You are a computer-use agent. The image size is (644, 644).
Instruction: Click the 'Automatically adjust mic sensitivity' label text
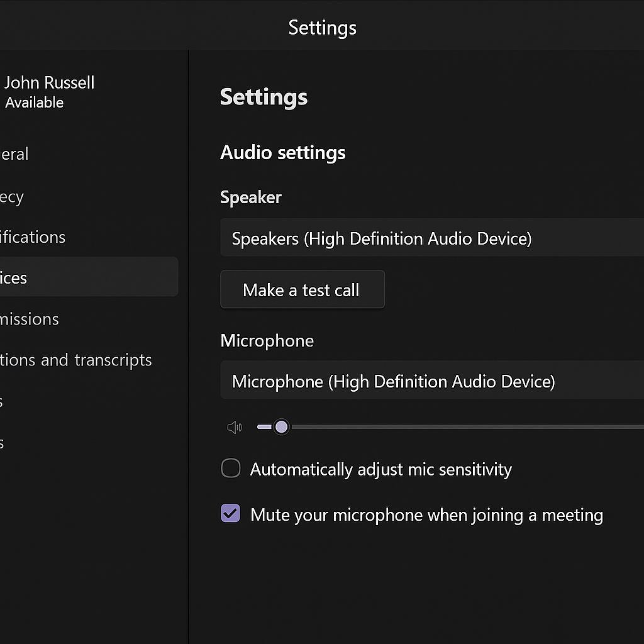(381, 469)
